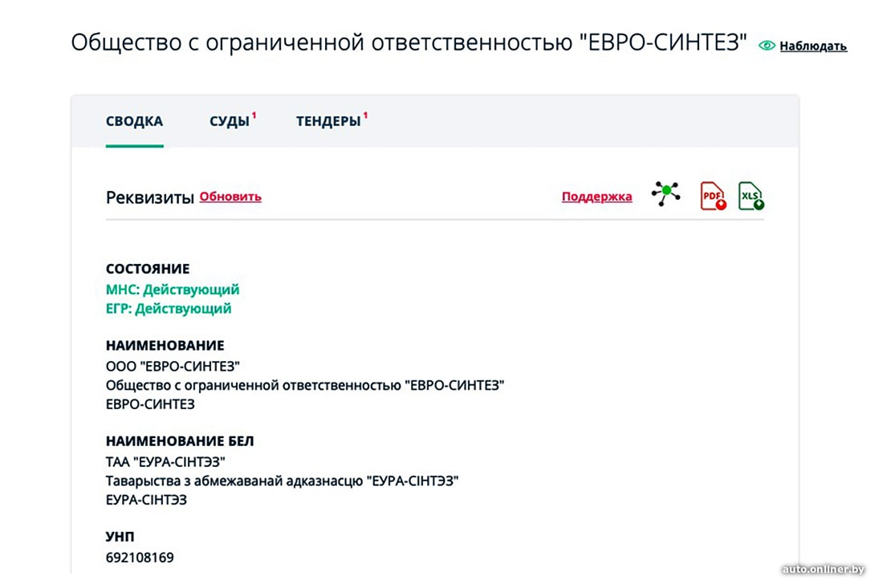Click the company title heading at top
The width and height of the screenshot is (883, 588).
409,43
